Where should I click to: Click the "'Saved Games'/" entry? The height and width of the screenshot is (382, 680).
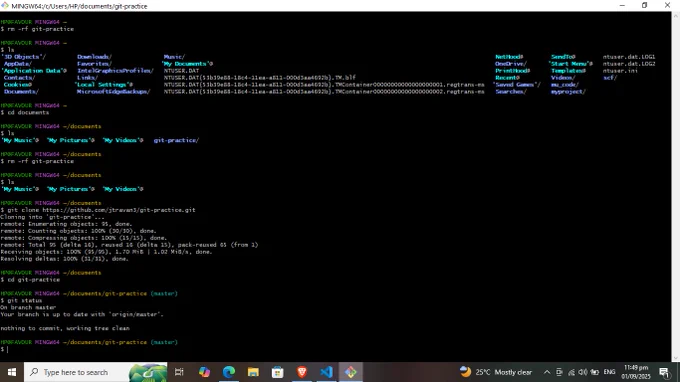(x=517, y=85)
